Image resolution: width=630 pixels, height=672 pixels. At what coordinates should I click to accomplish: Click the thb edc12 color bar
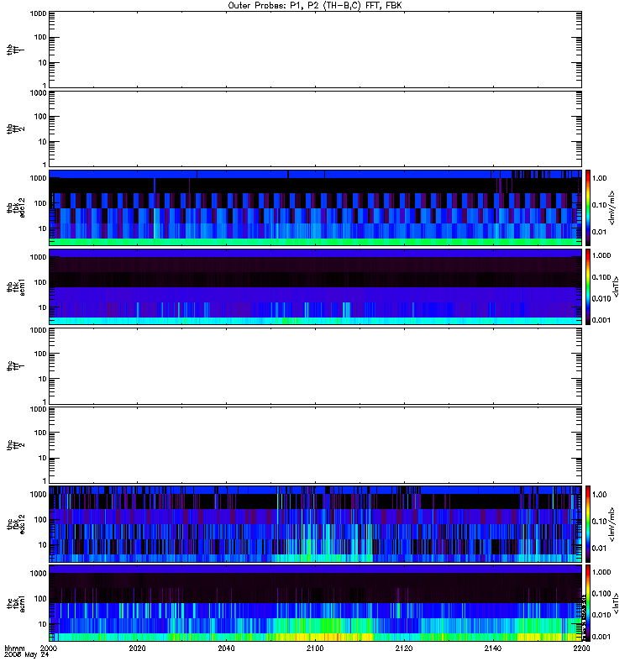[x=588, y=207]
